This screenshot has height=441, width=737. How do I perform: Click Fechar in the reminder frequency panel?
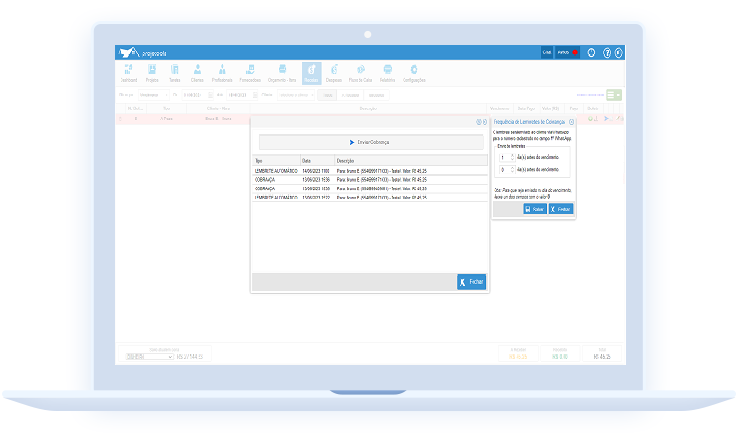pyautogui.click(x=561, y=209)
